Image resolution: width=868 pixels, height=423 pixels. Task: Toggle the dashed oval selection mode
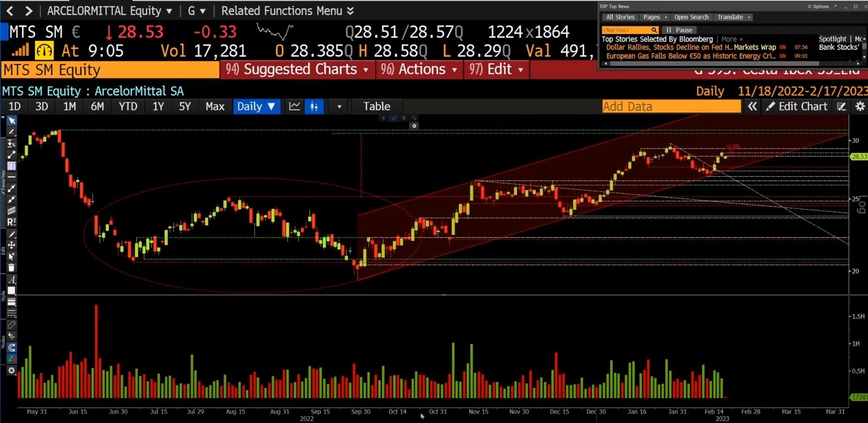pyautogui.click(x=12, y=325)
